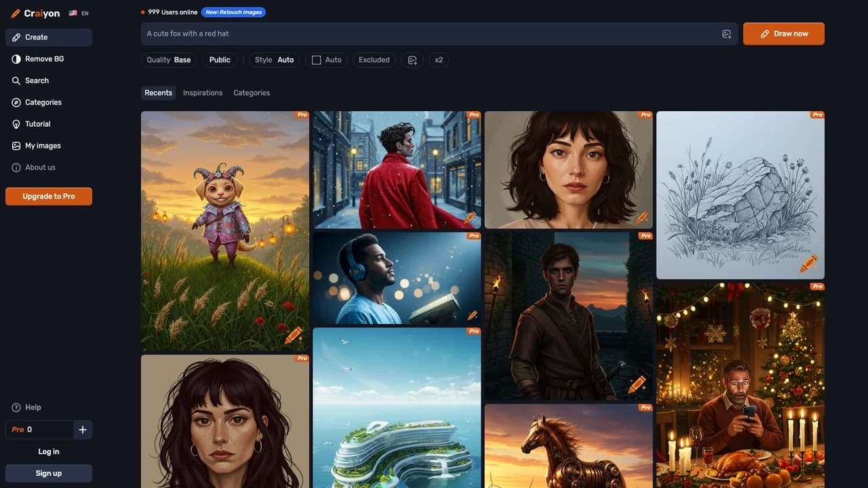Go to Search in the sidebar
The width and height of the screenshot is (868, 488).
click(49, 81)
